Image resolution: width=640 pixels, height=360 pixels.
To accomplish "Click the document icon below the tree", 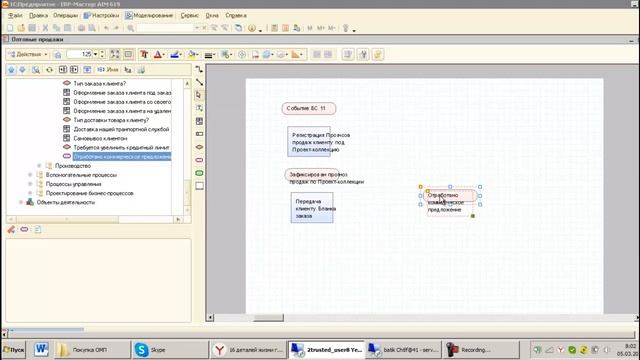I will click(x=38, y=230).
